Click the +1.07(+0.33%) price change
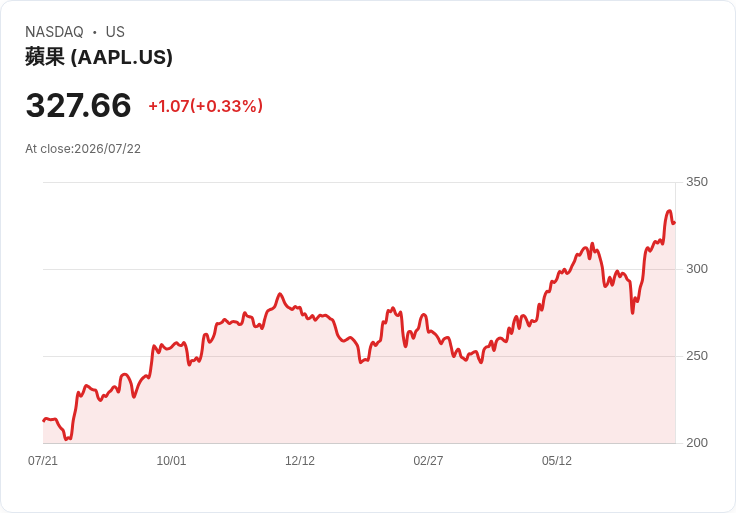 [206, 106]
